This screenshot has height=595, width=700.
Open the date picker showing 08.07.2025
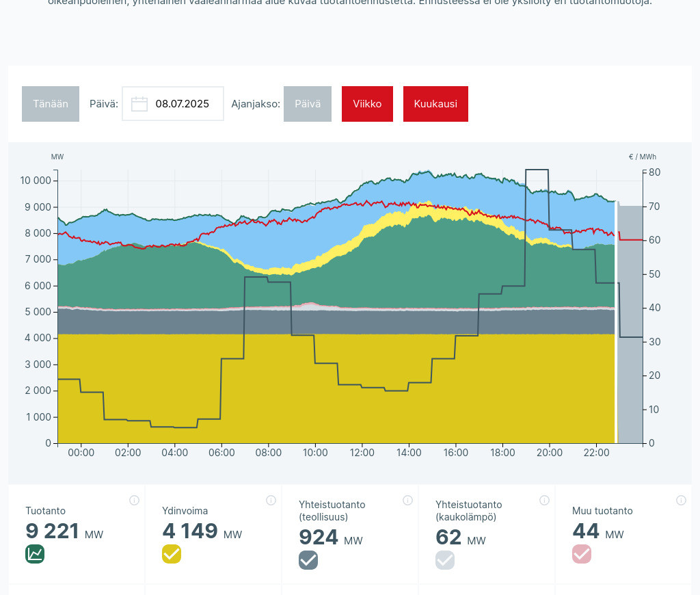click(x=182, y=104)
